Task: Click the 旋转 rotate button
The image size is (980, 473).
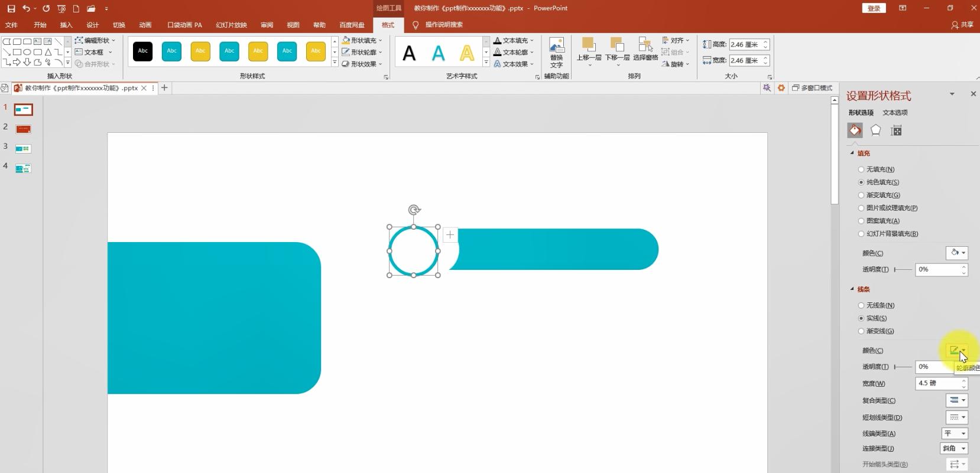Action: point(676,64)
